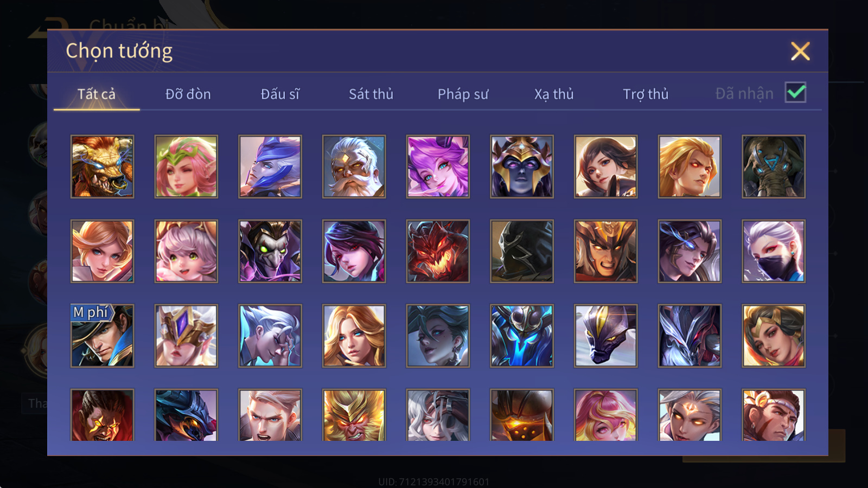Select the golden lion beast hero portrait
Viewport: 868px width, 488px height.
[x=102, y=166]
